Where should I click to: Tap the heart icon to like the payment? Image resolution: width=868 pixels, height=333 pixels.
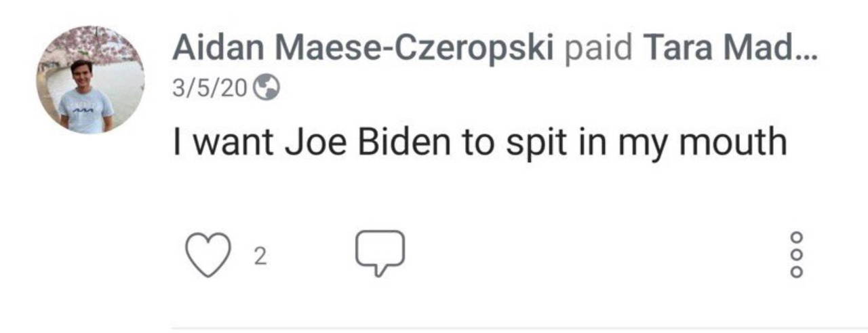pos(205,256)
